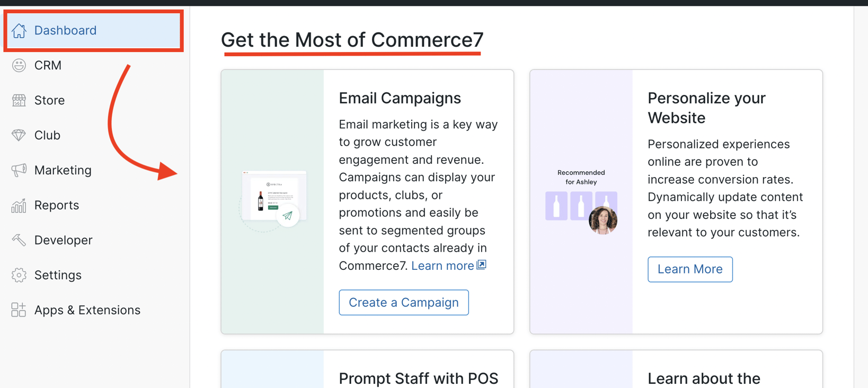Click the Get the Most of Commerce7 heading

point(351,40)
